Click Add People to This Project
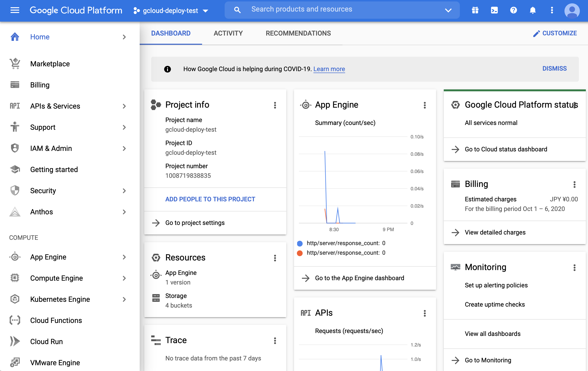 coord(210,199)
